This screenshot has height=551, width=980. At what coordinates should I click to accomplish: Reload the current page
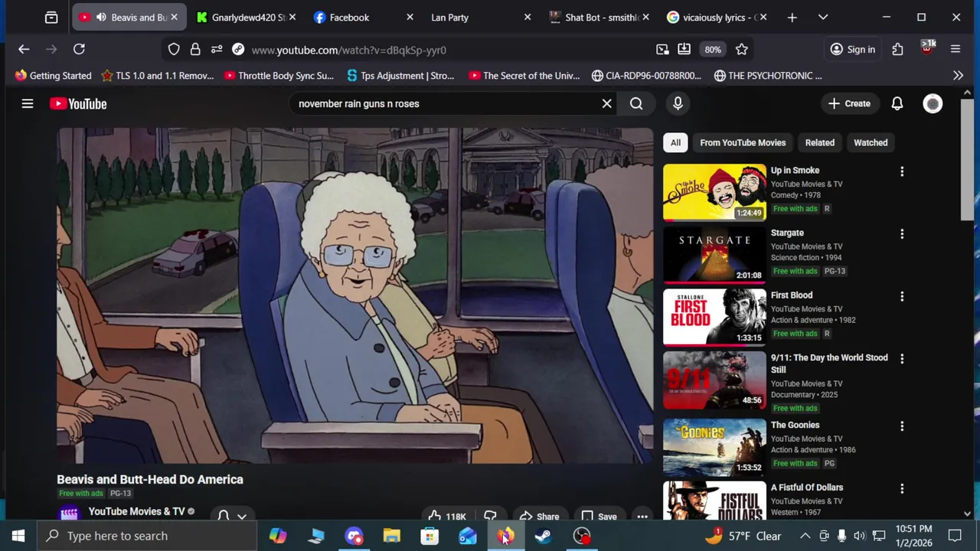pos(79,50)
